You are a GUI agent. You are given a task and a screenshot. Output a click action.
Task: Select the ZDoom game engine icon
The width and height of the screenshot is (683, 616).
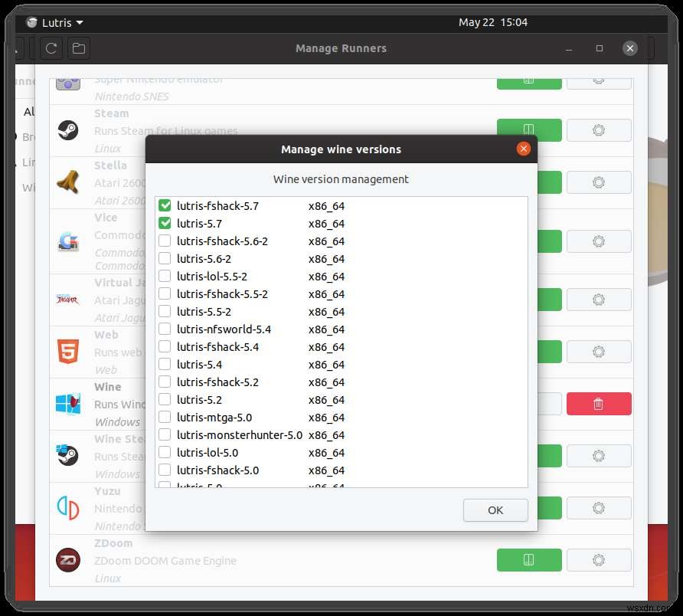coord(68,560)
